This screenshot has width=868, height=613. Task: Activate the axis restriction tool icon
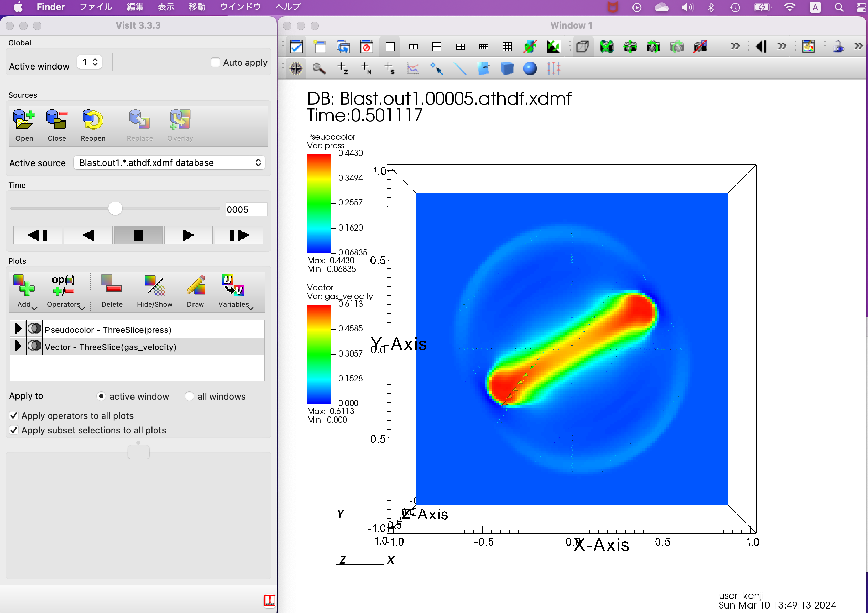pos(553,68)
